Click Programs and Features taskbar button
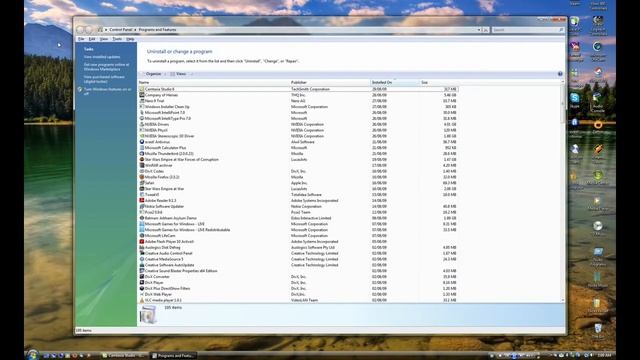 173,356
